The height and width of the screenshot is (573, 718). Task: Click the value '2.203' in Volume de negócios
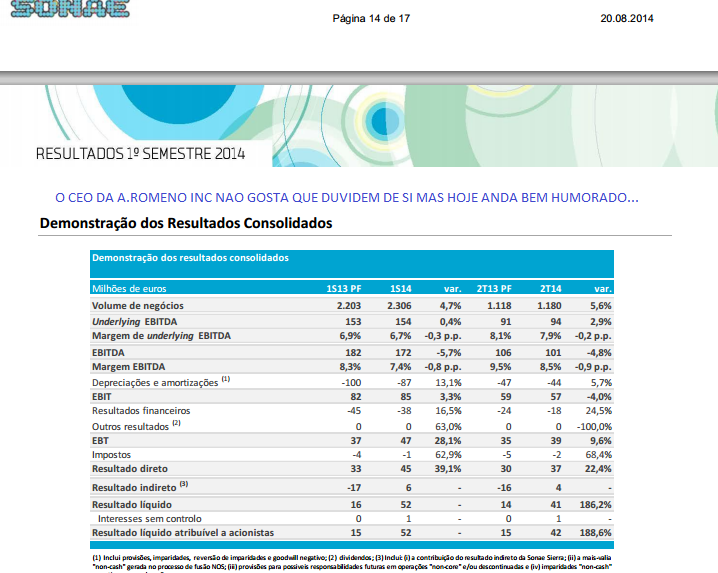coord(348,306)
